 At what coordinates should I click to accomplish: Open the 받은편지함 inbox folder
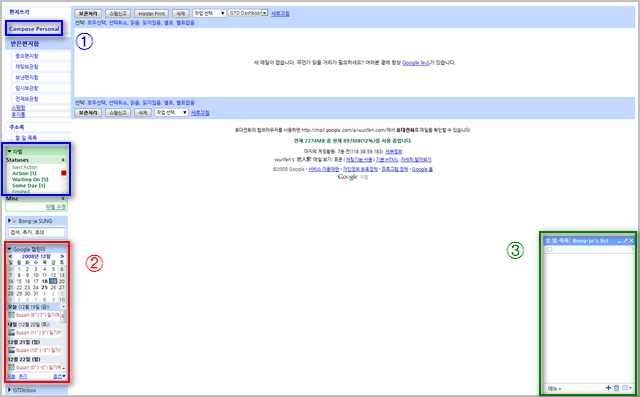coord(24,44)
